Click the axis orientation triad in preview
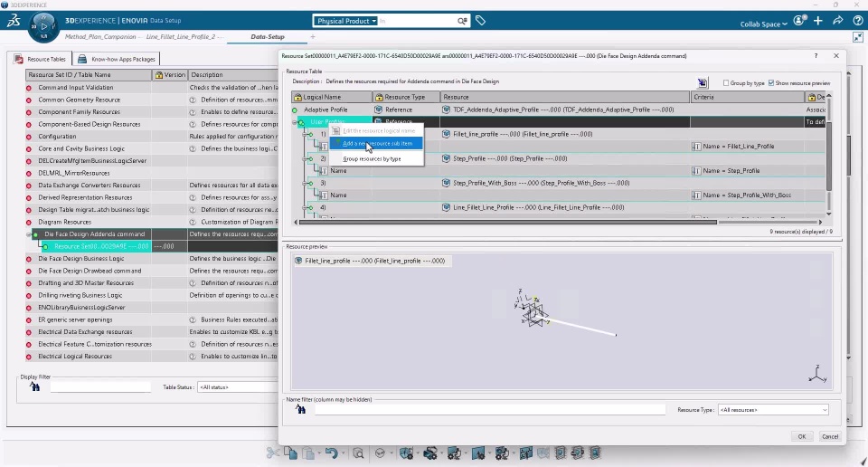 (817, 374)
